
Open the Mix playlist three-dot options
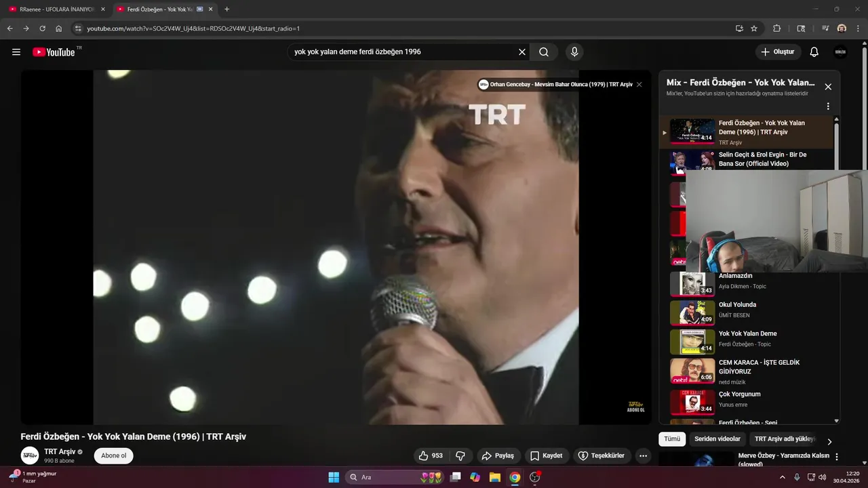pyautogui.click(x=828, y=106)
